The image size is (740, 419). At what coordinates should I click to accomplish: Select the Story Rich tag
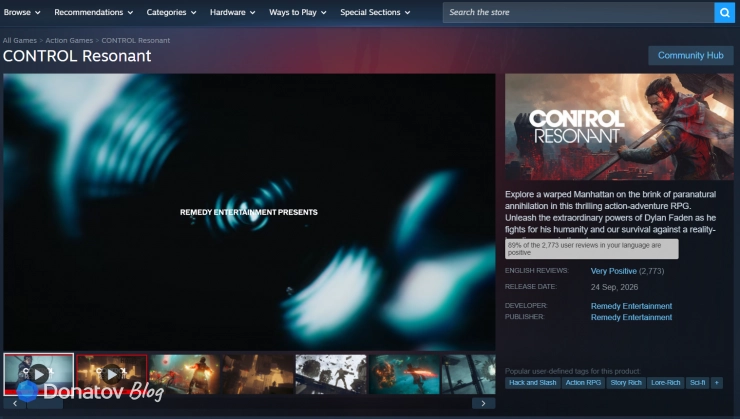[x=626, y=383]
